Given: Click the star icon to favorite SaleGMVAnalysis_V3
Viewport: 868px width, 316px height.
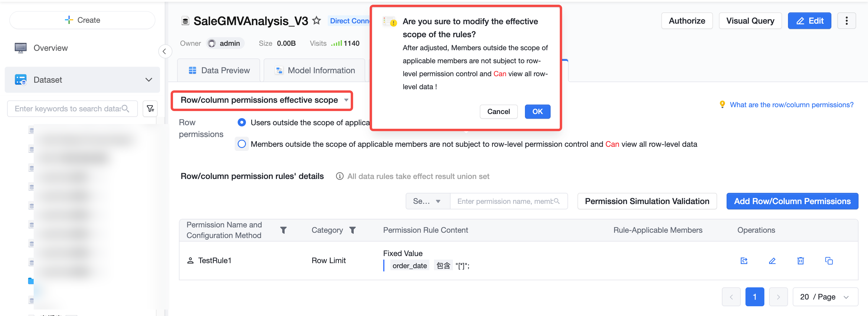Looking at the screenshot, I should point(316,21).
